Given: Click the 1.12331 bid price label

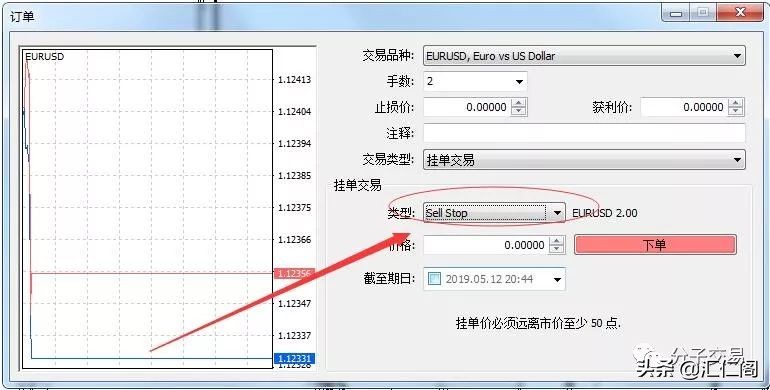Looking at the screenshot, I should [293, 359].
